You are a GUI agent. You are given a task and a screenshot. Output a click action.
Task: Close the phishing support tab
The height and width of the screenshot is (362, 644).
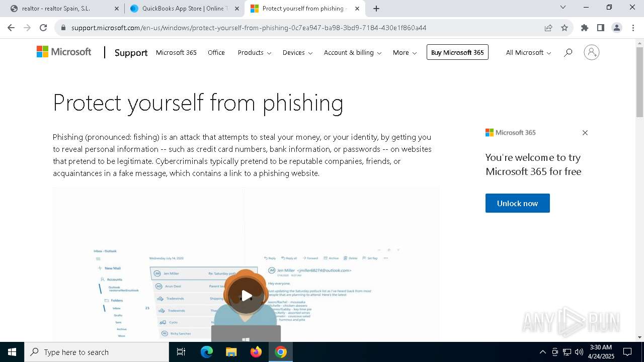(x=357, y=9)
